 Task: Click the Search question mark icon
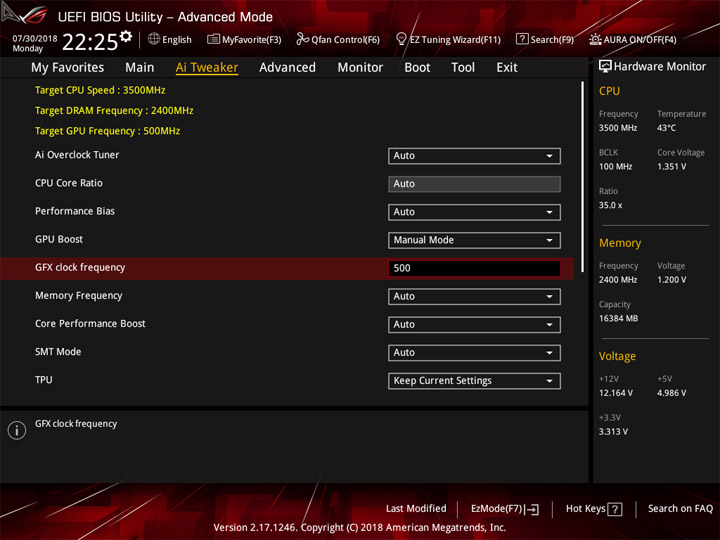point(522,39)
